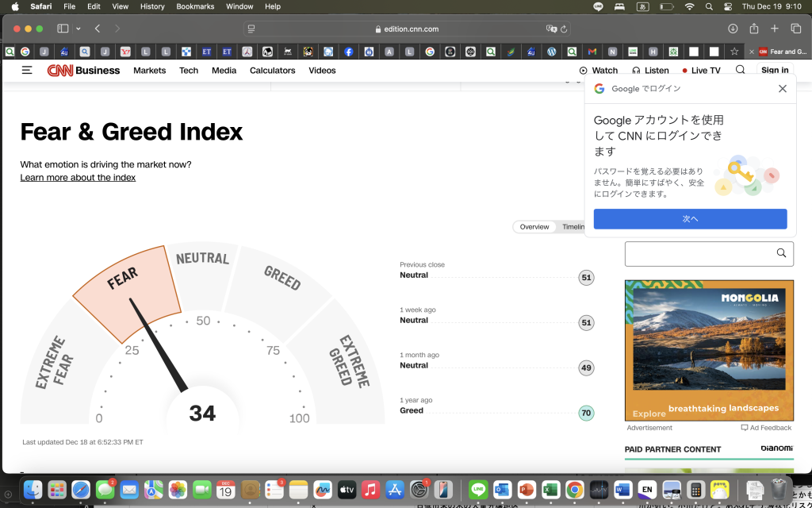This screenshot has width=812, height=508.
Task: Open Safari downloads icon
Action: pyautogui.click(x=732, y=29)
